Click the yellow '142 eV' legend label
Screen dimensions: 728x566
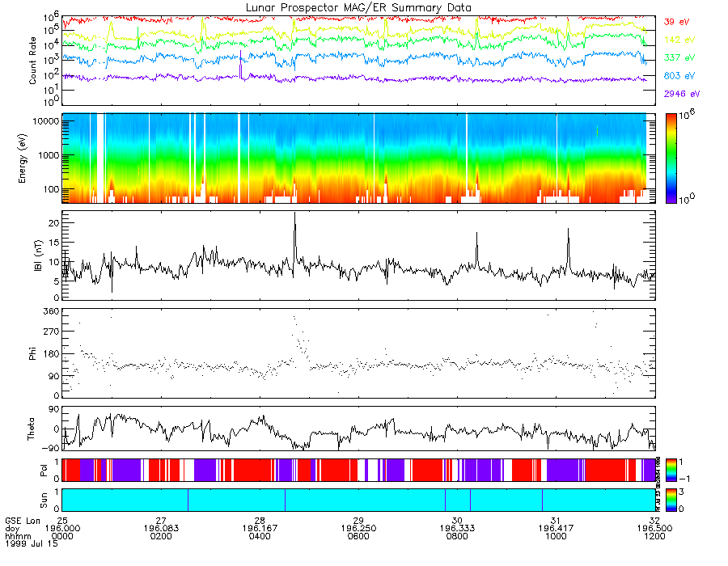point(679,40)
